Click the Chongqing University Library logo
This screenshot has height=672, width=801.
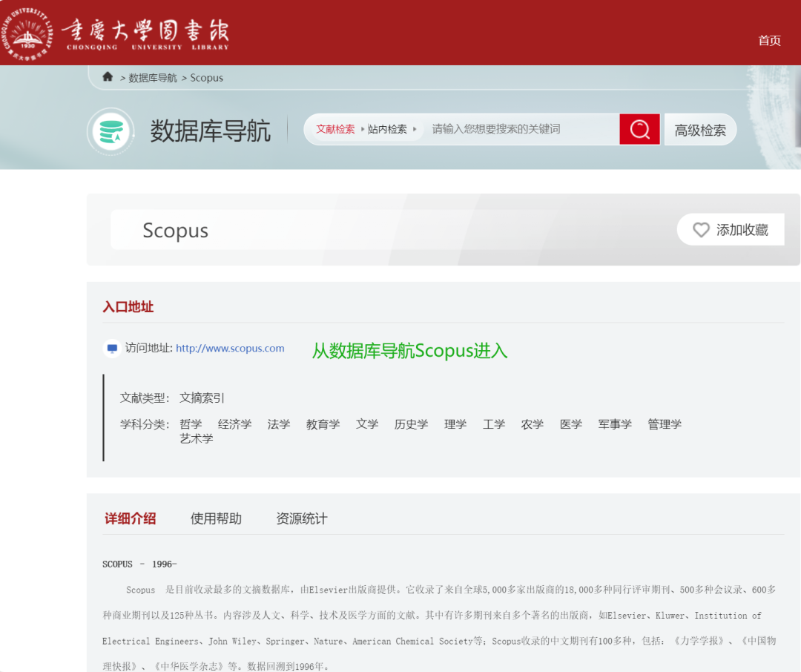point(116,33)
